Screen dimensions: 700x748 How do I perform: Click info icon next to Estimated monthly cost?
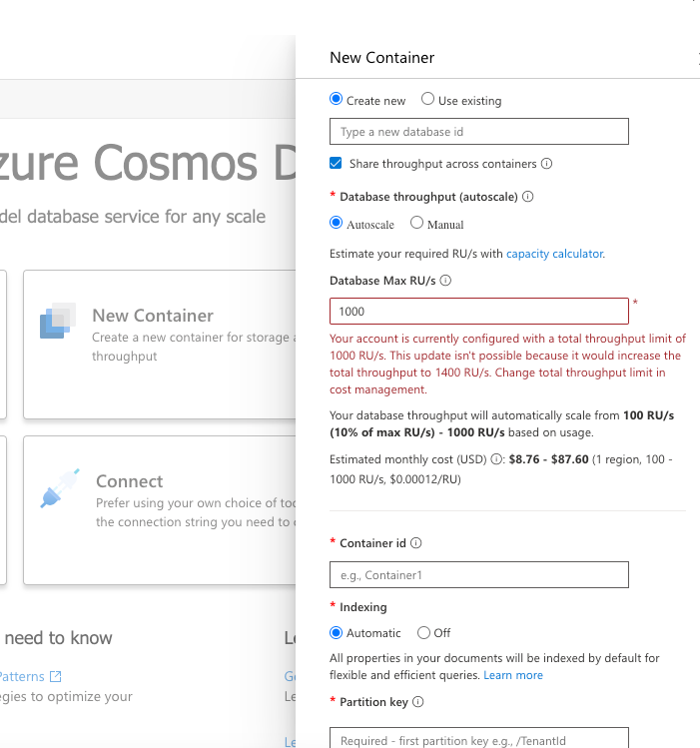[496, 459]
